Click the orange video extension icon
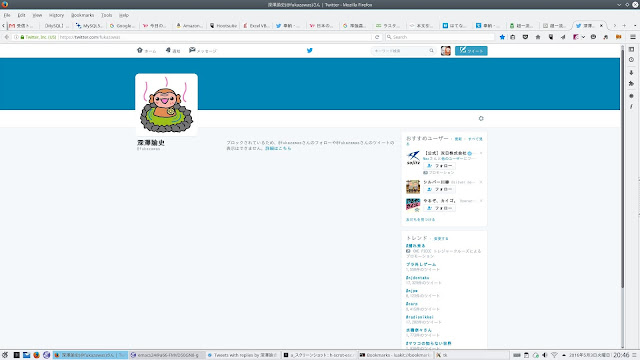This screenshot has height=360, width=640. [619, 37]
